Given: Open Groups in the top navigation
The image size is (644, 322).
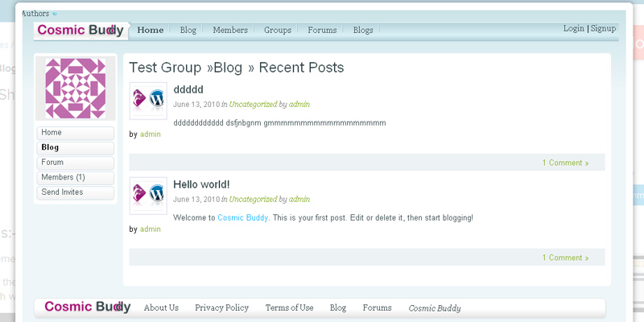Looking at the screenshot, I should pyautogui.click(x=278, y=31).
